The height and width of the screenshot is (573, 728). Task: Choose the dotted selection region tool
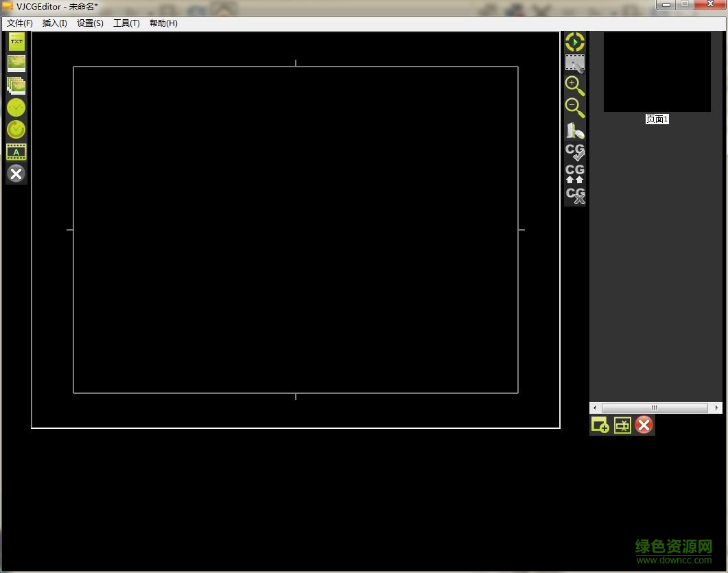[575, 64]
